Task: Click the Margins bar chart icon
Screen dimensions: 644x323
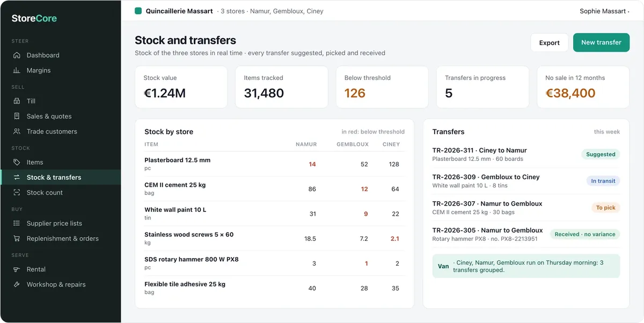Action: 17,70
